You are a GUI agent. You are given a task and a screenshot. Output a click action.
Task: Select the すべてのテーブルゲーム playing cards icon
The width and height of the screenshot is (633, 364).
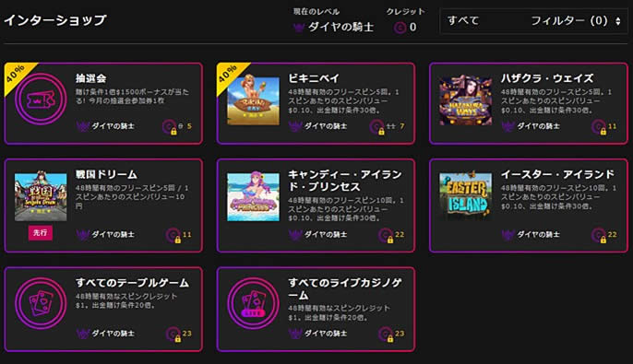(41, 303)
